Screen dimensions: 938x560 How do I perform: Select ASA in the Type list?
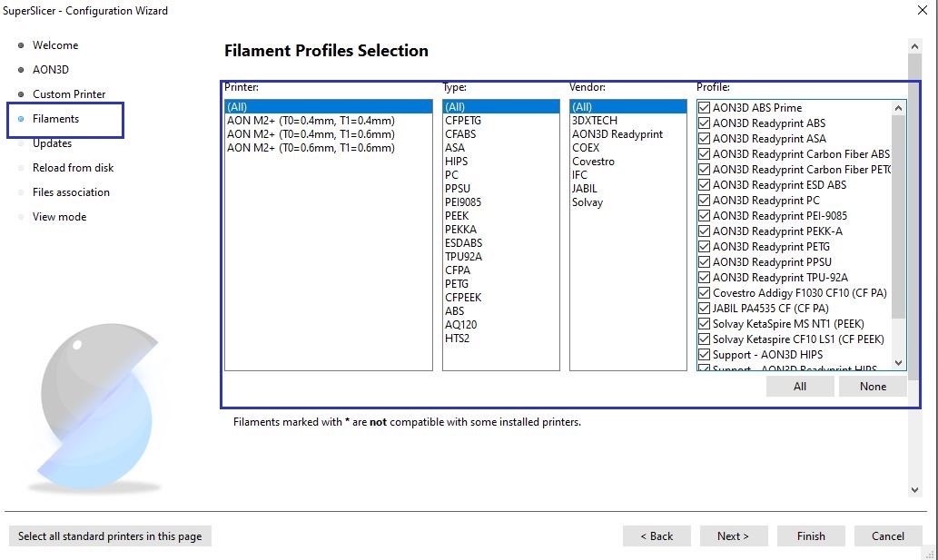point(500,148)
